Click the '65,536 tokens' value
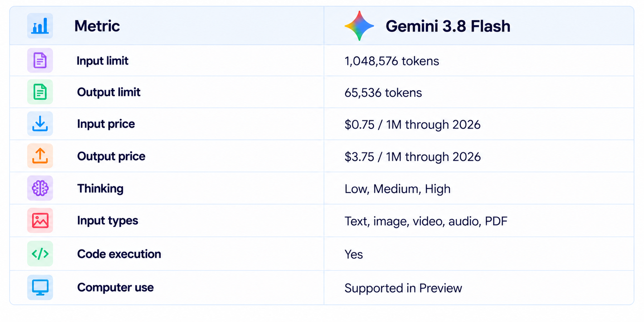This screenshot has height=322, width=644. pos(383,93)
